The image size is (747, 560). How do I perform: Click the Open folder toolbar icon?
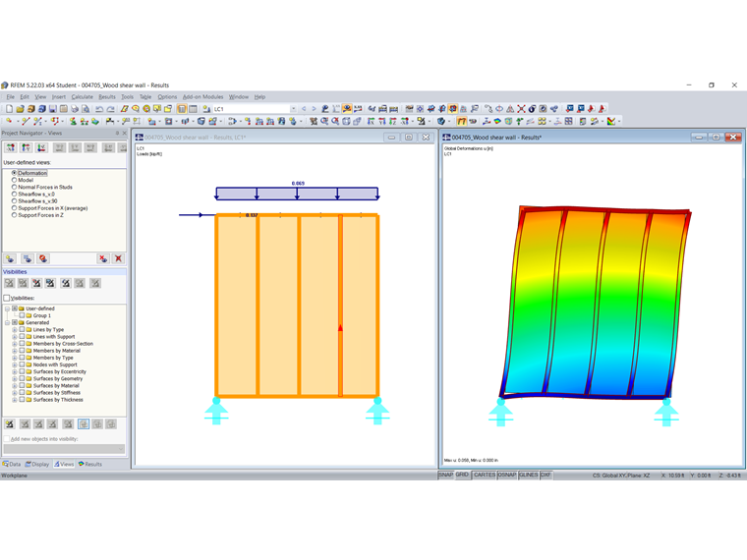[x=20, y=109]
